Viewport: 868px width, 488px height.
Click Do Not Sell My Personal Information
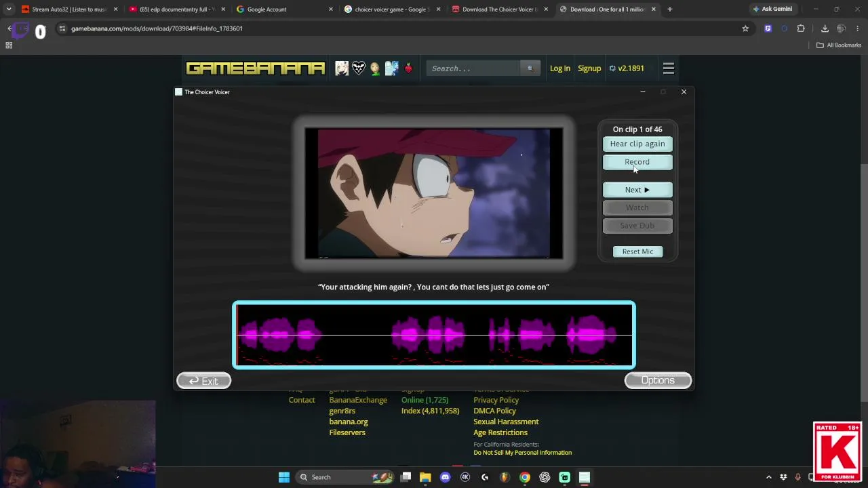coord(523,453)
